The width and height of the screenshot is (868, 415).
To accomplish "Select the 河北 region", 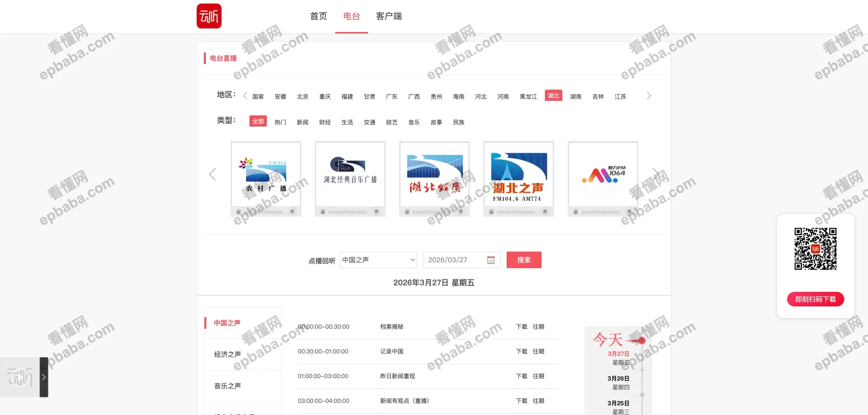I will coord(481,96).
